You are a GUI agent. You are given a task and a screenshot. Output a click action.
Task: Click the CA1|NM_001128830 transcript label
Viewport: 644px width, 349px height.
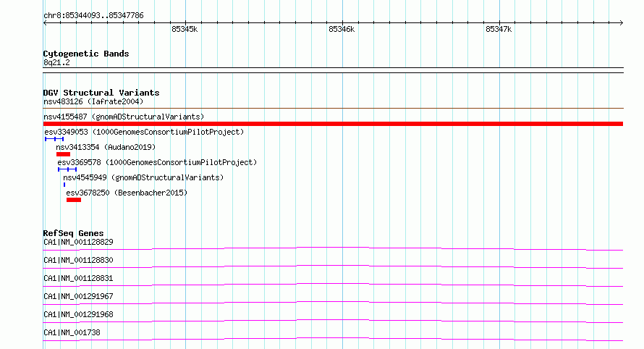point(78,260)
